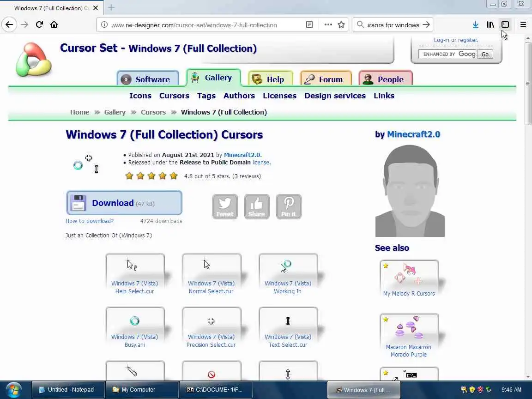Toggle the browser sidebars icon
The image size is (532, 399).
pos(505,25)
